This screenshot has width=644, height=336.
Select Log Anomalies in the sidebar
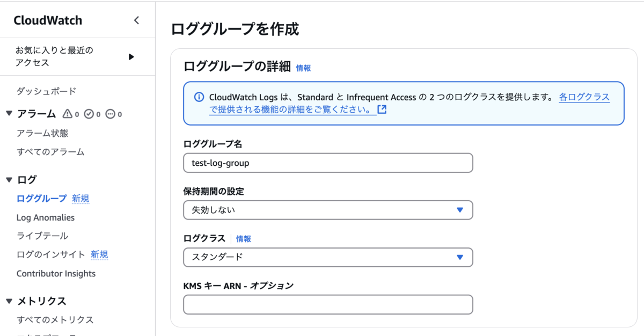(x=46, y=217)
